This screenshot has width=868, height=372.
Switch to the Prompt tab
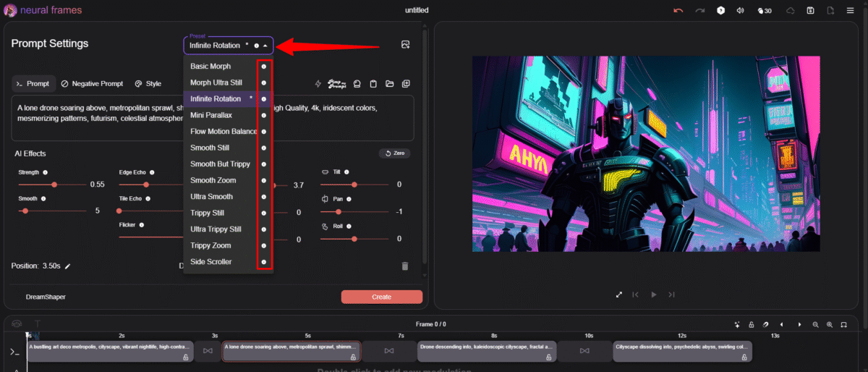pos(33,83)
